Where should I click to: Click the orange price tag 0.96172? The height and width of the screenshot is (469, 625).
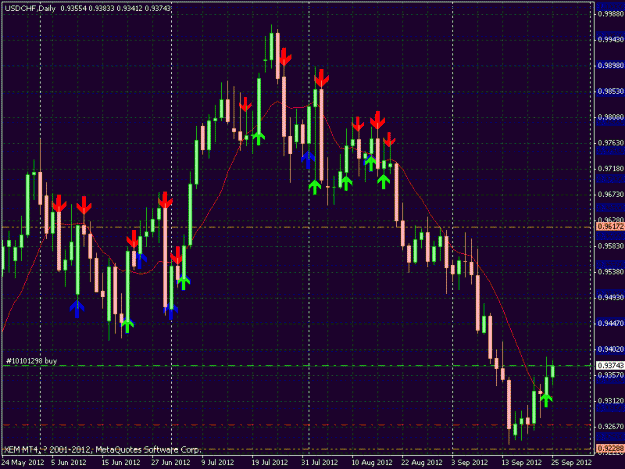(611, 226)
